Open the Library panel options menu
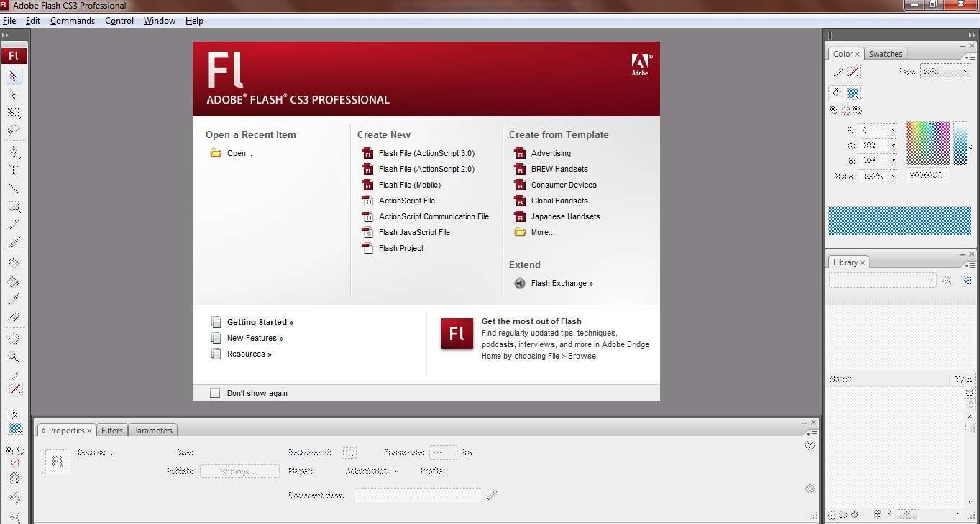The width and height of the screenshot is (980, 524). point(970,265)
